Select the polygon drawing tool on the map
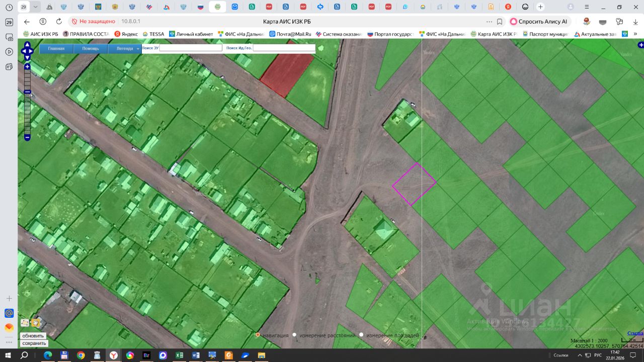Viewport: 644px width, 362px height. (25, 323)
